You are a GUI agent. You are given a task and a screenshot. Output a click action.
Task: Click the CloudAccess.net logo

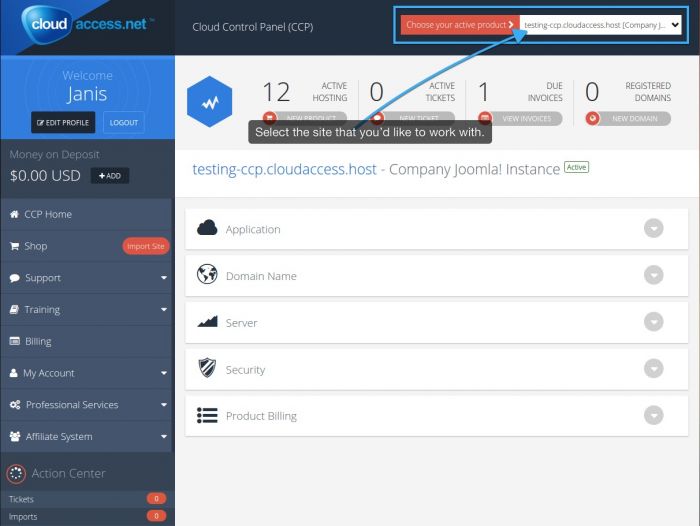[88, 24]
